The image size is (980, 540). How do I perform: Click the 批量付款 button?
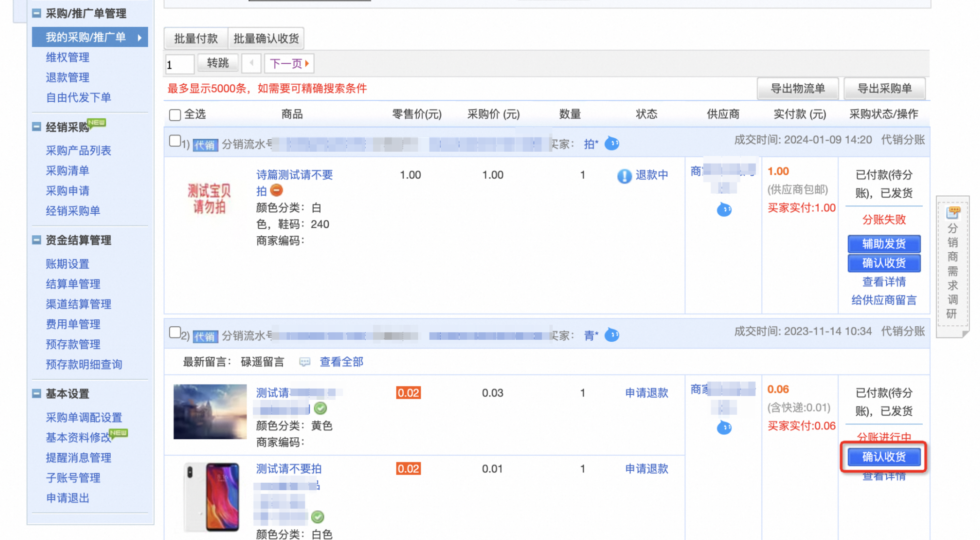(196, 38)
